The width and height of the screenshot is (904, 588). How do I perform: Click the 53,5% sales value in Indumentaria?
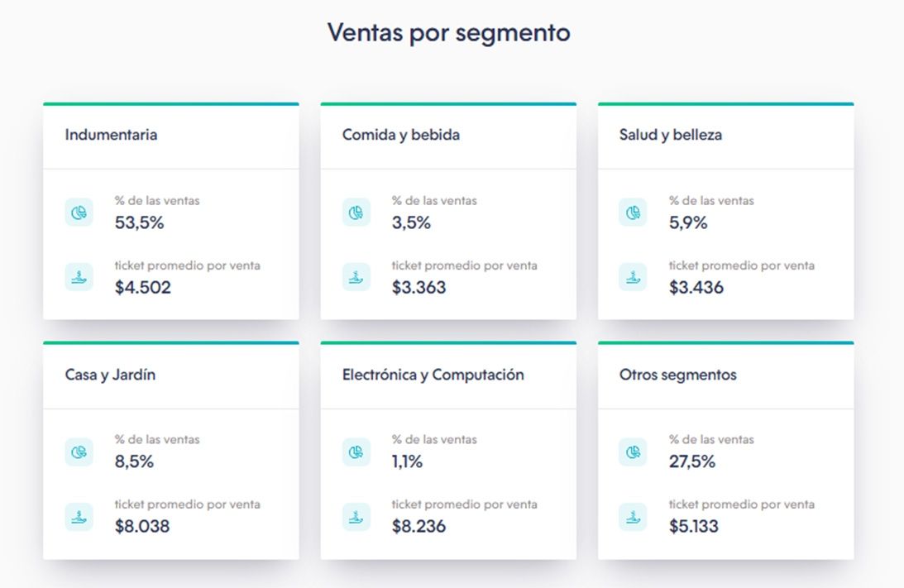pos(140,222)
